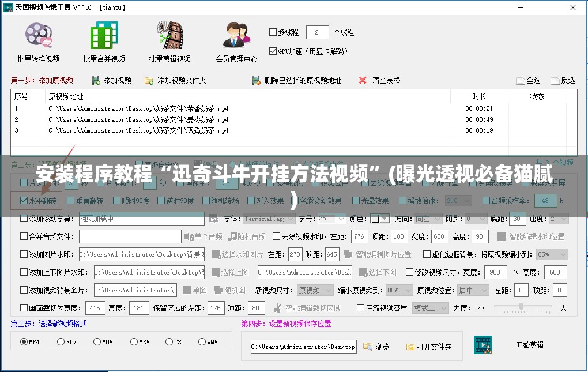Image resolution: width=588 pixels, height=372 pixels.
Task: Select video row 姜枣奶茶.mp4
Action: (x=293, y=119)
